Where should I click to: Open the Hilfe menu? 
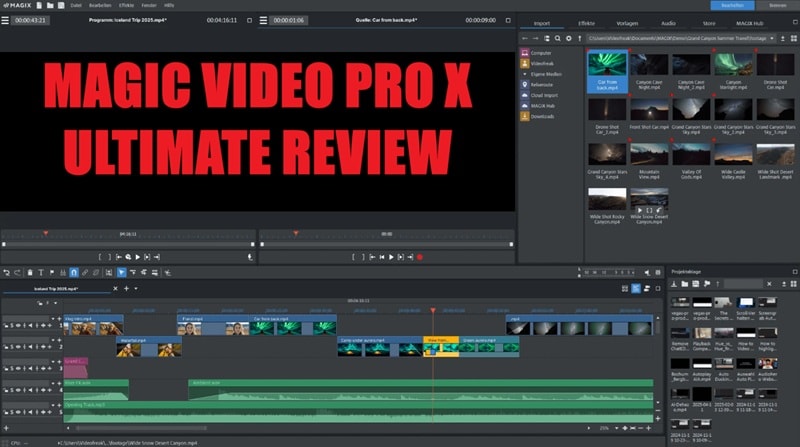point(169,6)
